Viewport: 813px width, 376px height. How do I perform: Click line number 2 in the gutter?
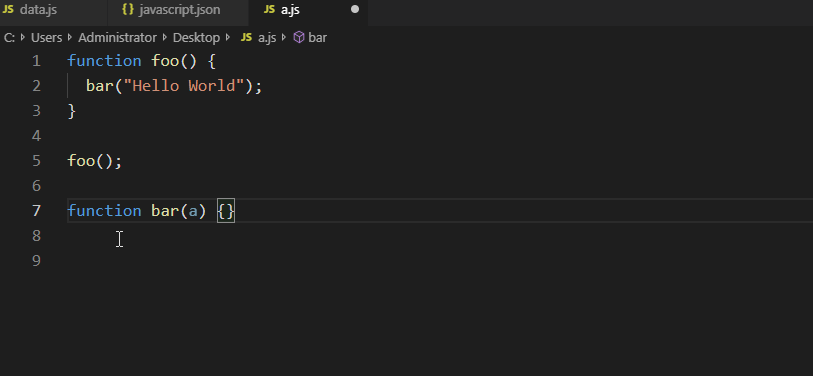tap(36, 86)
